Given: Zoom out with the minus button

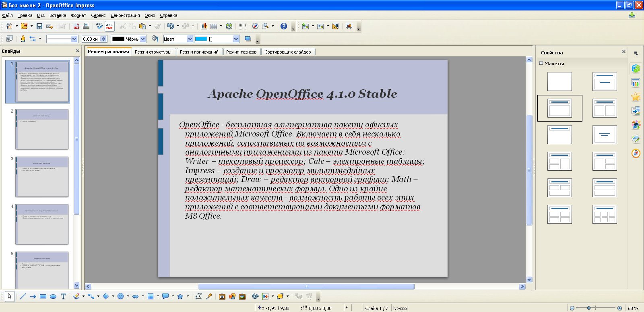Looking at the screenshot, I should point(572,308).
